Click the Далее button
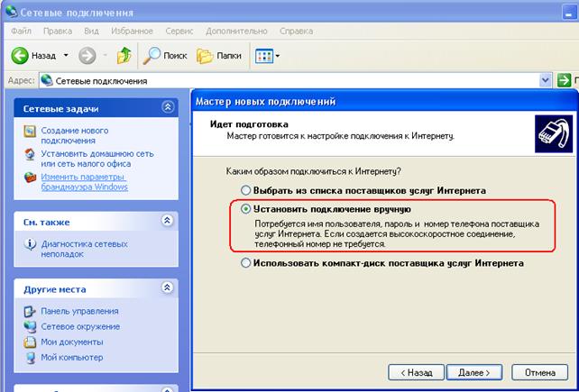The height and width of the screenshot is (392, 579). pos(474,372)
